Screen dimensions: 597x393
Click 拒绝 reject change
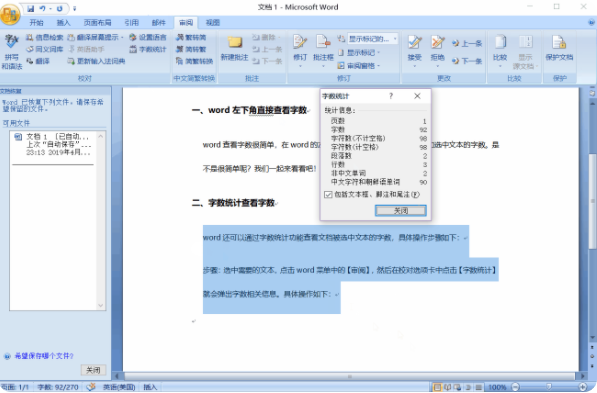[x=437, y=51]
